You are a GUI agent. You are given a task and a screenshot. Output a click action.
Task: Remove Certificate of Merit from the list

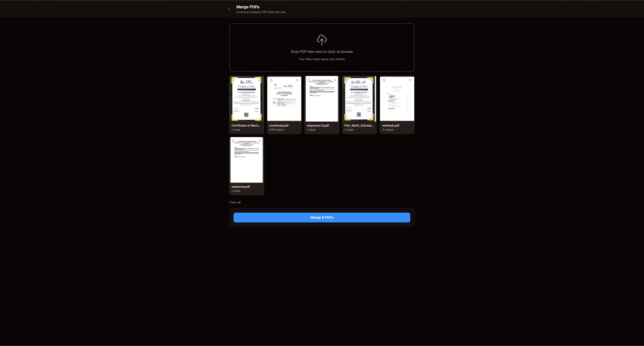pos(259,80)
